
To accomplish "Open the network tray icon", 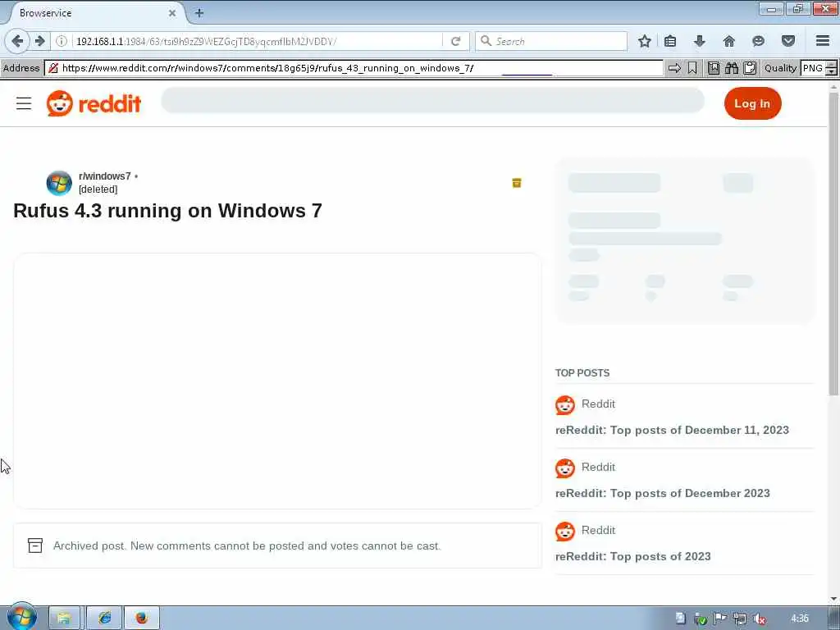I will (x=739, y=619).
